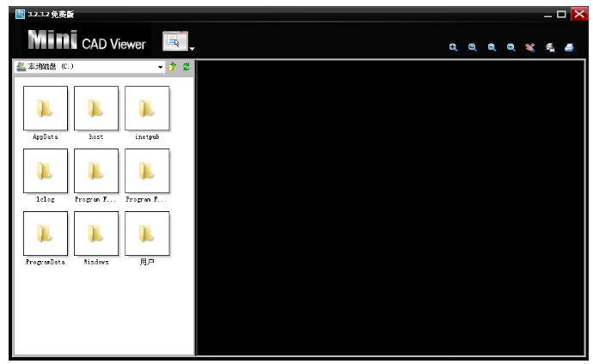The image size is (593, 364).
Task: Select the lclog folder thumbnail
Action: click(46, 171)
